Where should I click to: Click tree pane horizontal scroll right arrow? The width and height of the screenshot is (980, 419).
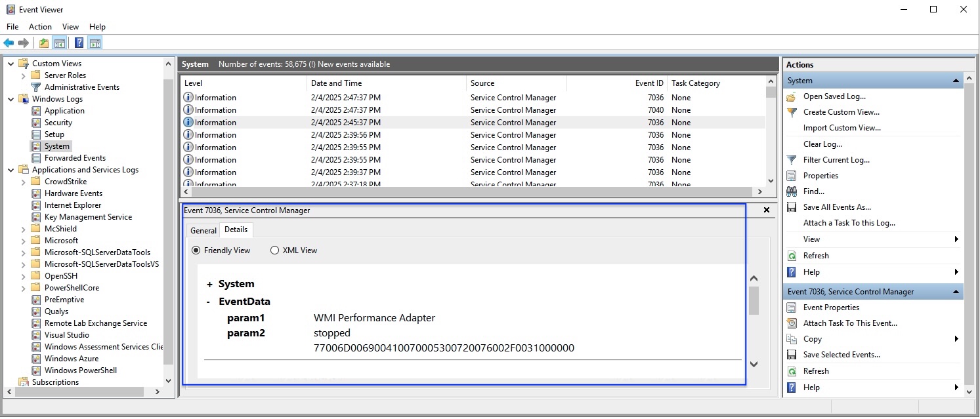click(158, 391)
